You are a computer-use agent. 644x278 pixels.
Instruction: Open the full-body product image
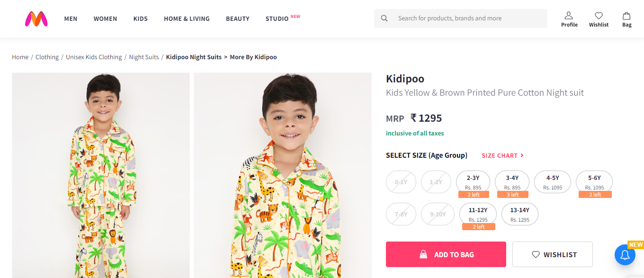100,175
